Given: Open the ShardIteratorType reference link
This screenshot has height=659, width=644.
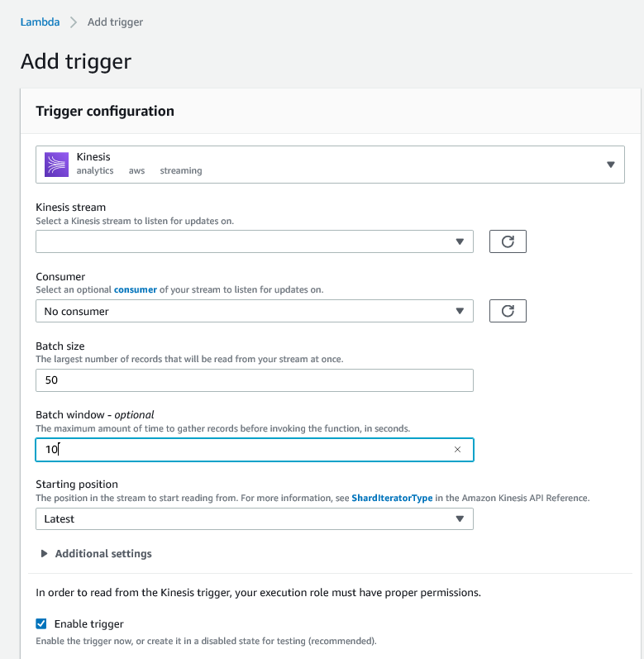Looking at the screenshot, I should pos(392,499).
